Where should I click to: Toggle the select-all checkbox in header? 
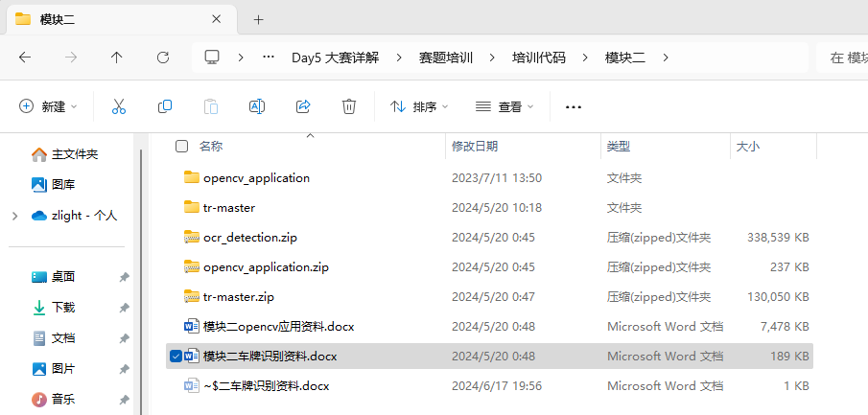click(x=181, y=147)
